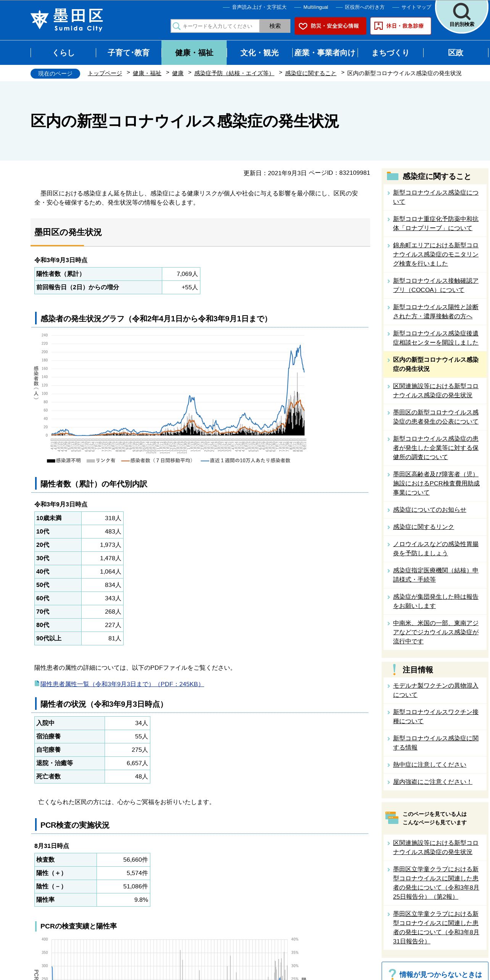Open 感染症が集団発生した時は報告 link
Image resolution: width=490 pixels, height=980 pixels.
435,601
